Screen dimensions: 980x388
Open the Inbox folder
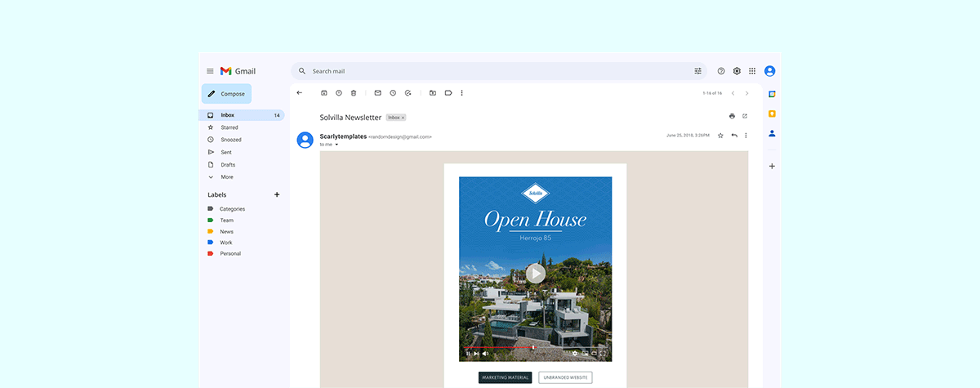(243, 115)
